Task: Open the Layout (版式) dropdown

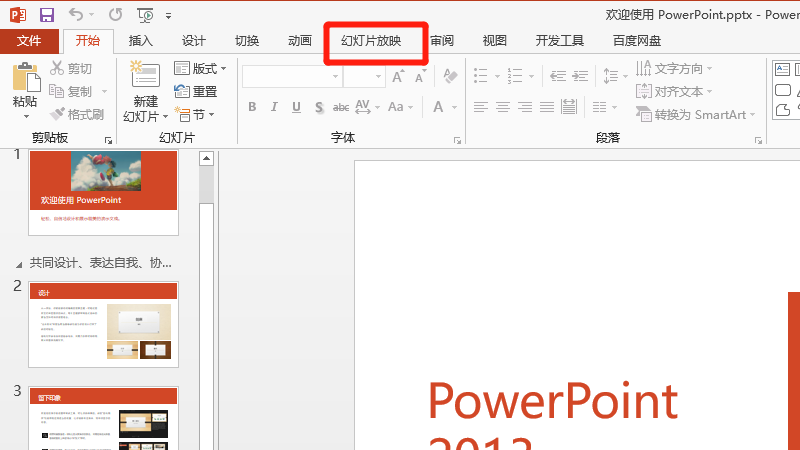Action: point(200,68)
